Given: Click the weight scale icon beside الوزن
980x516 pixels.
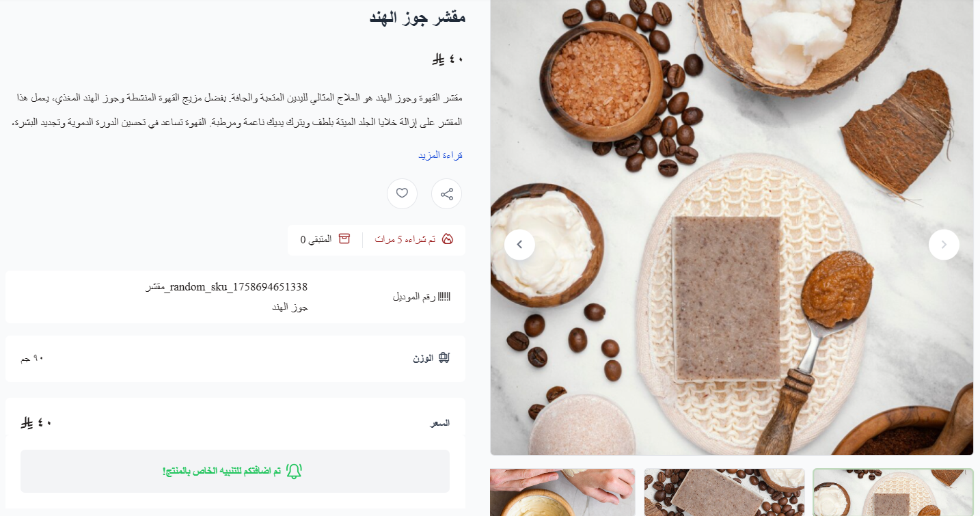Looking at the screenshot, I should tap(444, 358).
